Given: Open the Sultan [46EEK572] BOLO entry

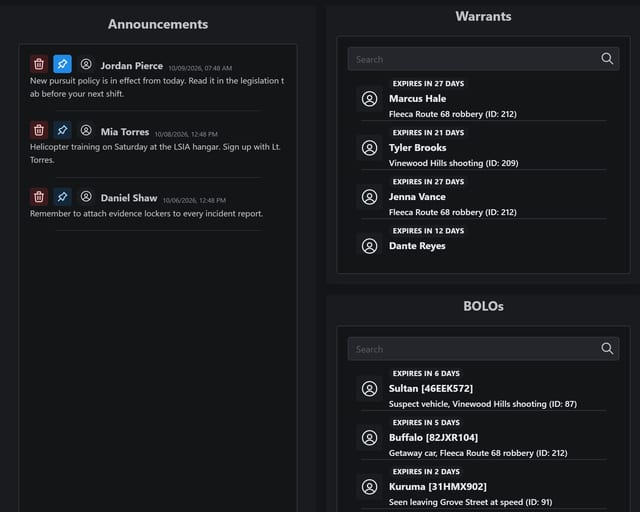Looking at the screenshot, I should pyautogui.click(x=431, y=389).
